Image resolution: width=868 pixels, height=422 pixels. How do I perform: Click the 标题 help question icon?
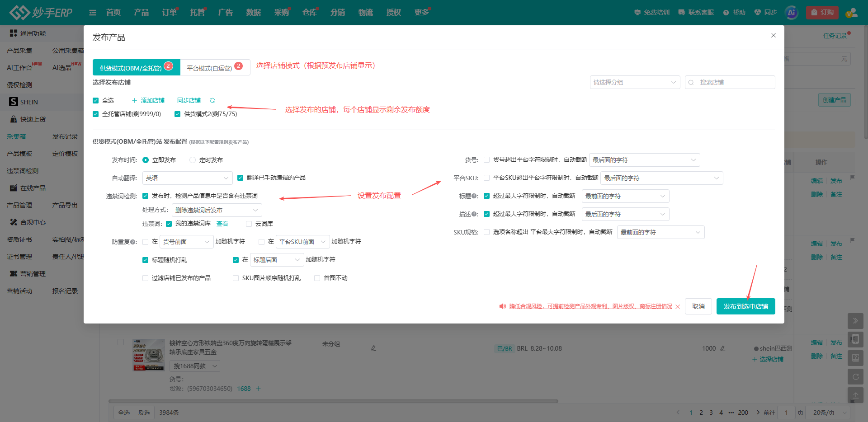tap(475, 196)
